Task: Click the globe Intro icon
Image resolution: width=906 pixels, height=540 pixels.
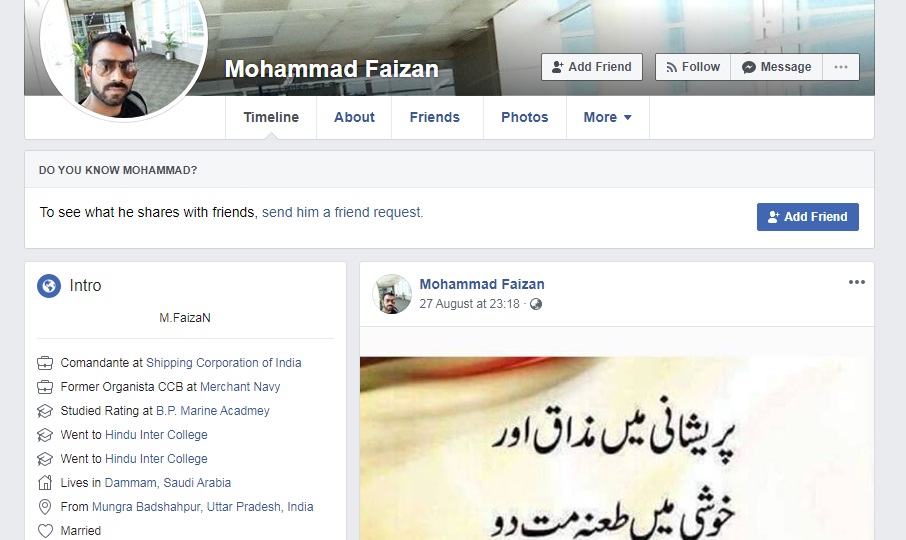Action: [x=49, y=285]
